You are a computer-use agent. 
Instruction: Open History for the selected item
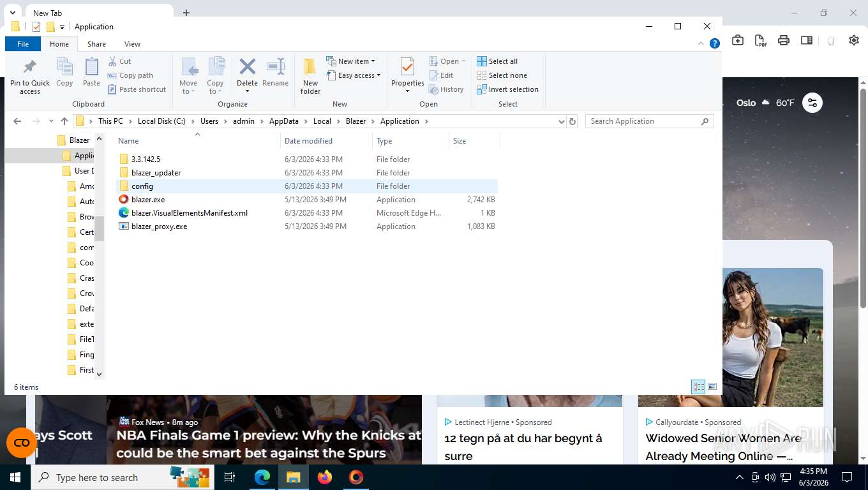(x=446, y=89)
